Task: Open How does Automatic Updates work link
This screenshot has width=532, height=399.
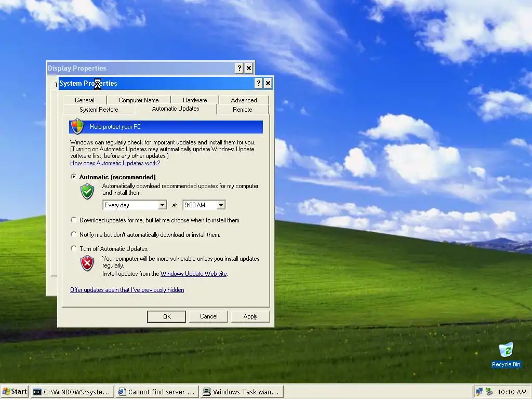Action: click(x=115, y=163)
